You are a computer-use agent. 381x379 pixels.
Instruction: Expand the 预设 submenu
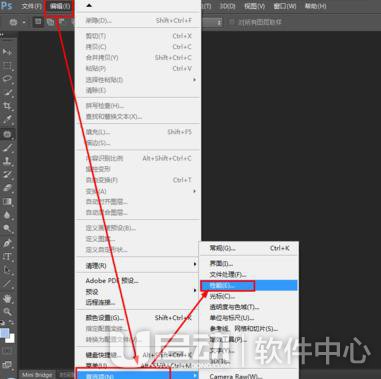coord(138,292)
